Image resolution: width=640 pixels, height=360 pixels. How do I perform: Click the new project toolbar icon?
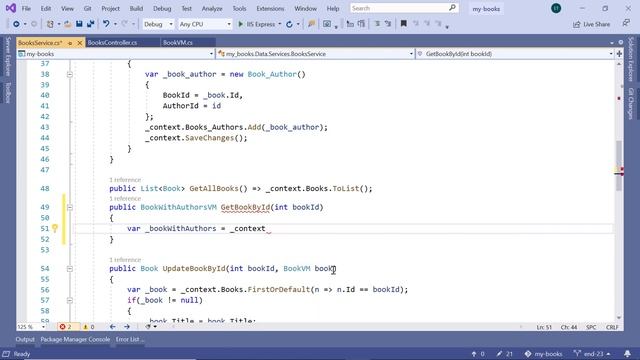pyautogui.click(x=50, y=24)
